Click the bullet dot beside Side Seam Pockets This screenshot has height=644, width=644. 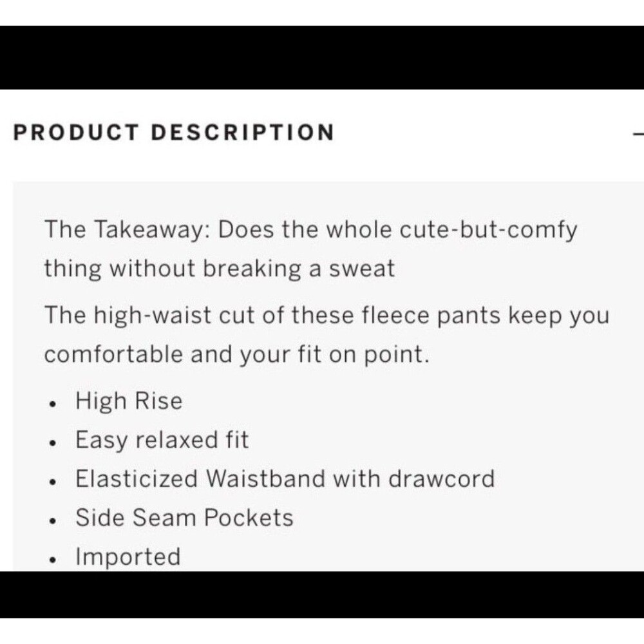point(53,520)
